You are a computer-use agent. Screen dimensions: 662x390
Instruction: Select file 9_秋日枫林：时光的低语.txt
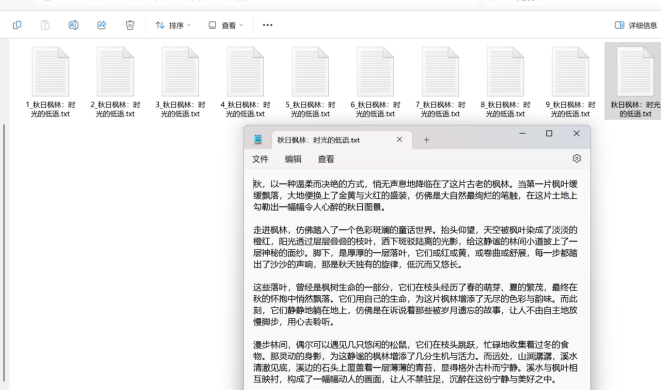pos(570,82)
